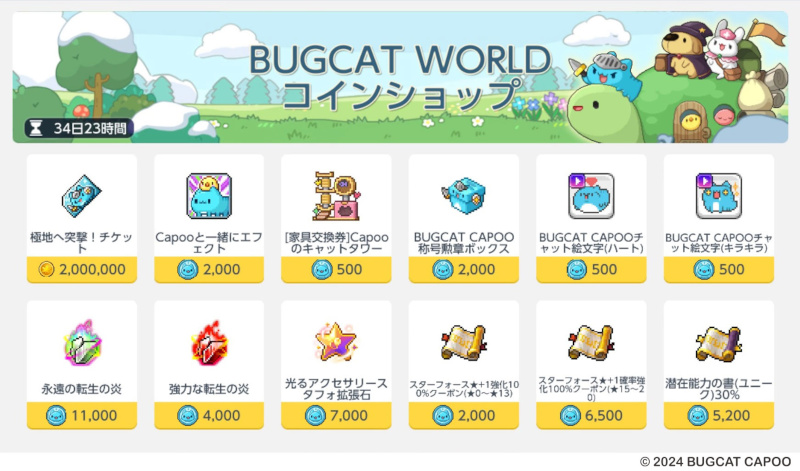
Task: Click the 6,500 coin price button
Action: [591, 415]
